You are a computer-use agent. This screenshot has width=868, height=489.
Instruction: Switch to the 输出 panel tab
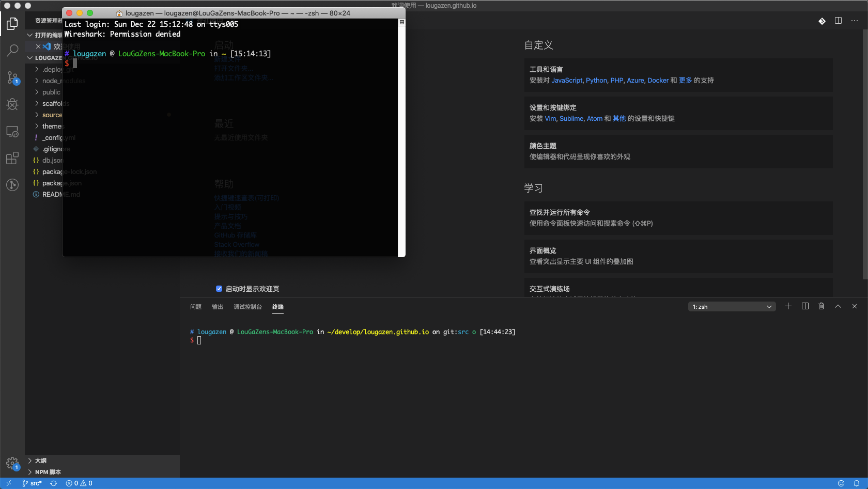point(217,306)
